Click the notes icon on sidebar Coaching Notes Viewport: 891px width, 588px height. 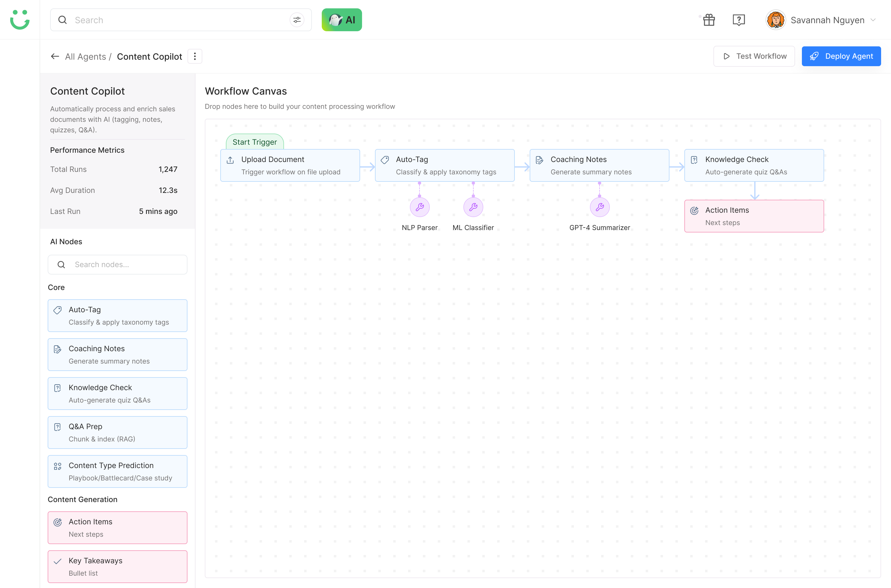pyautogui.click(x=58, y=349)
